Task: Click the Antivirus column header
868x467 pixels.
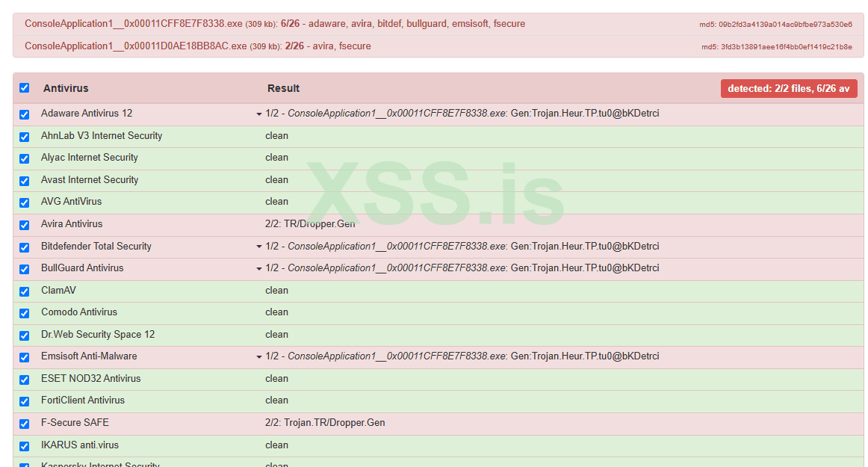Action: 66,88
